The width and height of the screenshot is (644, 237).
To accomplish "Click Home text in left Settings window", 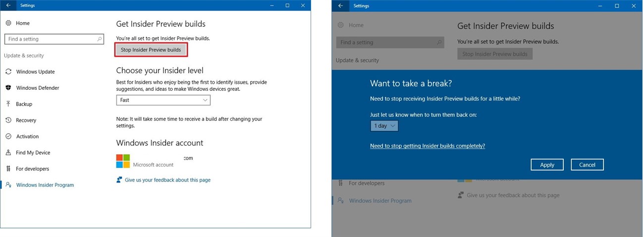I will (22, 23).
